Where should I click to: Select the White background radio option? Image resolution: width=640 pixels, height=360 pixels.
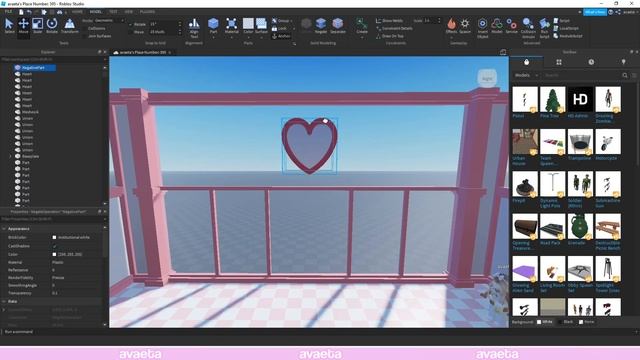tap(539, 322)
